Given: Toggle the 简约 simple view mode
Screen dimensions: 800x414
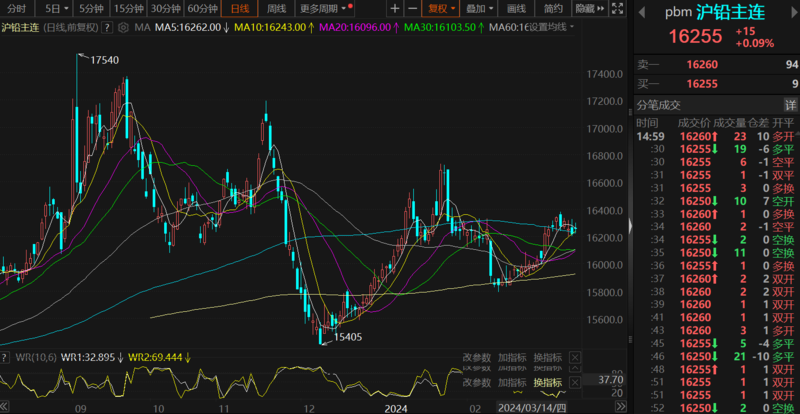Looking at the screenshot, I should pyautogui.click(x=553, y=8).
